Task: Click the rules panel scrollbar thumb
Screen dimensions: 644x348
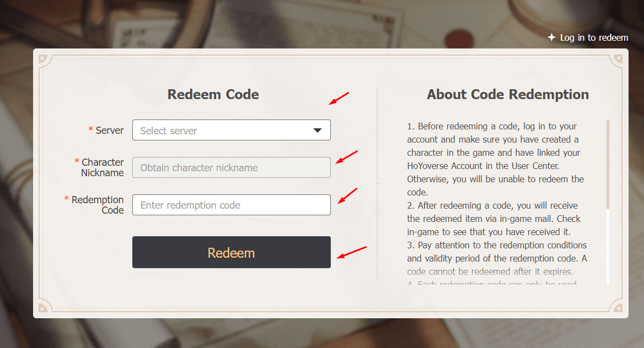Action: coord(608,164)
